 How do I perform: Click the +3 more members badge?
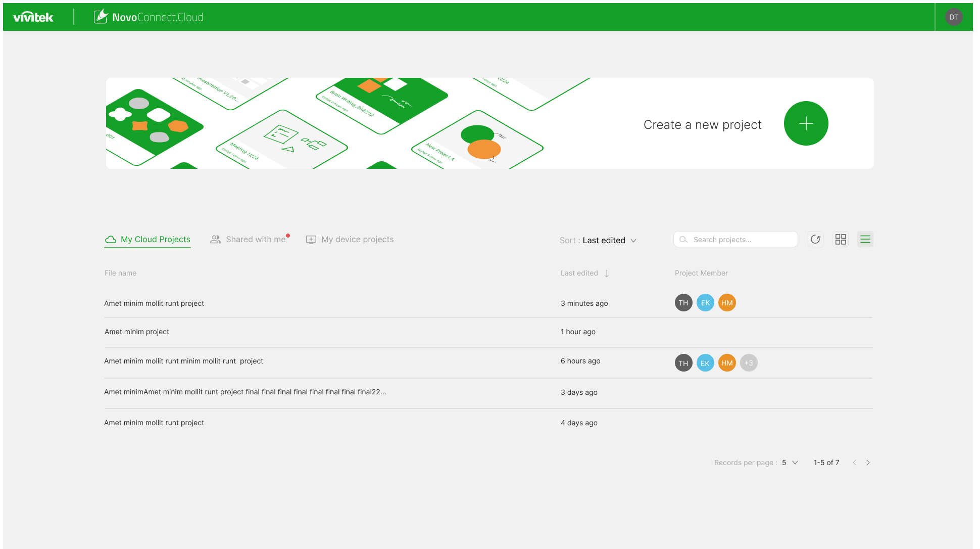click(749, 363)
